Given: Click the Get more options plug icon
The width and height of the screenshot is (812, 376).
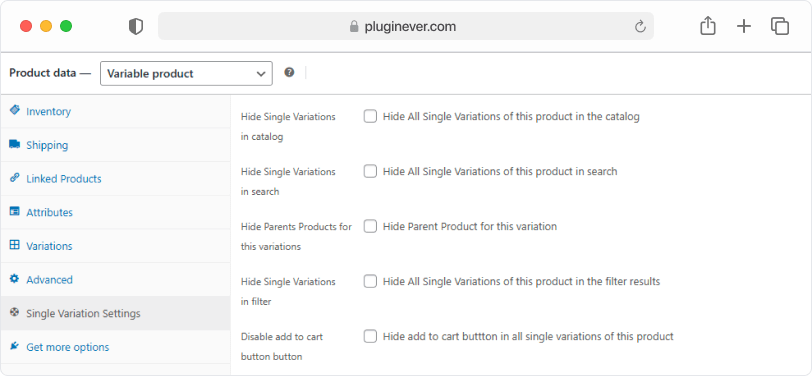Looking at the screenshot, I should tap(14, 346).
